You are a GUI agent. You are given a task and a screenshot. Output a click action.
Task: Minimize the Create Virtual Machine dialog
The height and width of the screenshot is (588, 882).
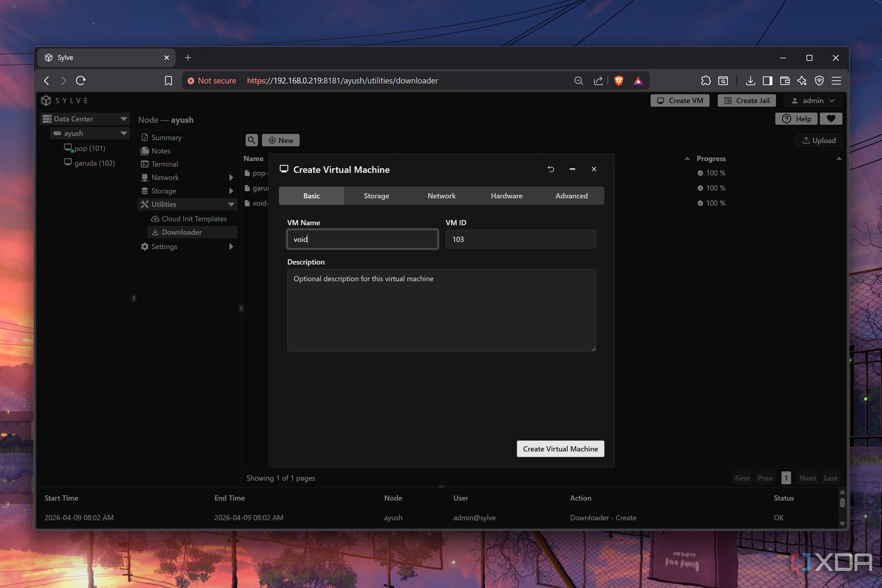pyautogui.click(x=572, y=169)
